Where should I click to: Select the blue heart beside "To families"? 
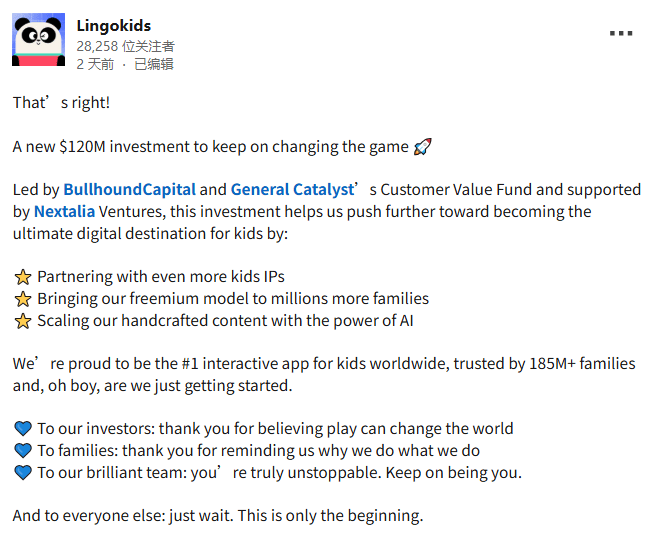[23, 451]
